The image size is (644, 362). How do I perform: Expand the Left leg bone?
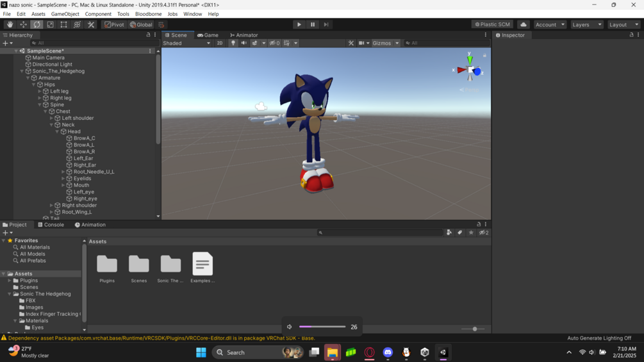pos(40,91)
